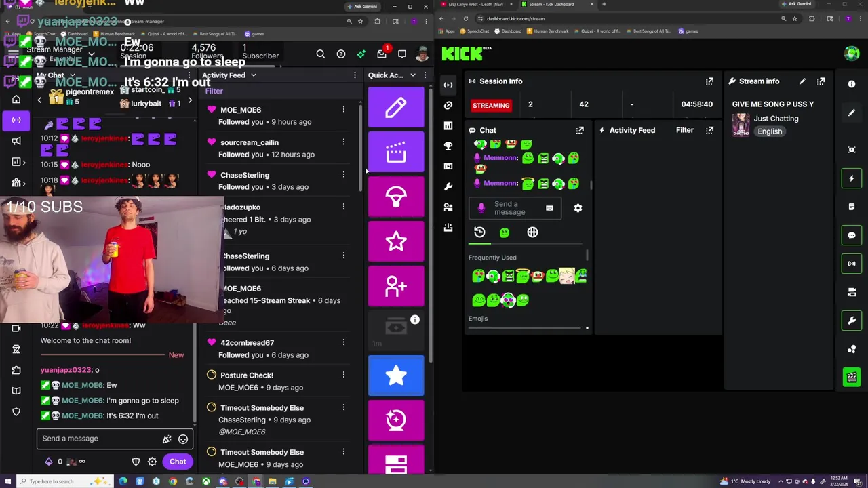Open link icon in Kick left sidebar
868x488 pixels.
(448, 105)
